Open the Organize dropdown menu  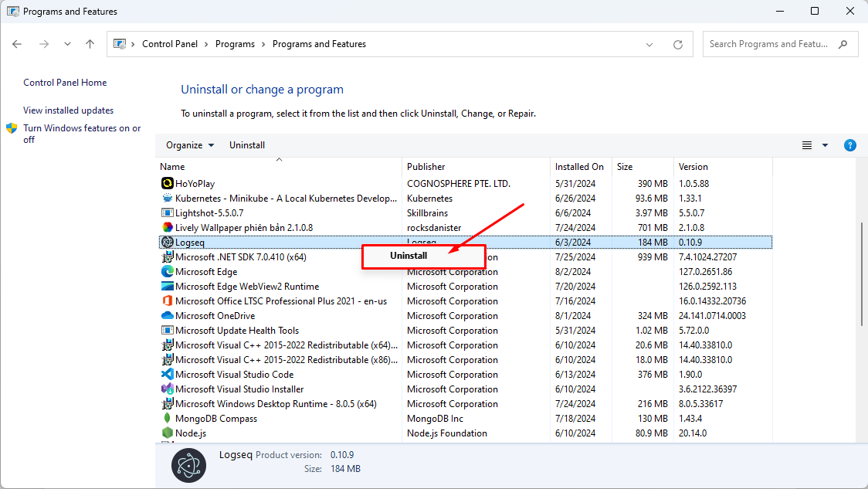pyautogui.click(x=190, y=145)
